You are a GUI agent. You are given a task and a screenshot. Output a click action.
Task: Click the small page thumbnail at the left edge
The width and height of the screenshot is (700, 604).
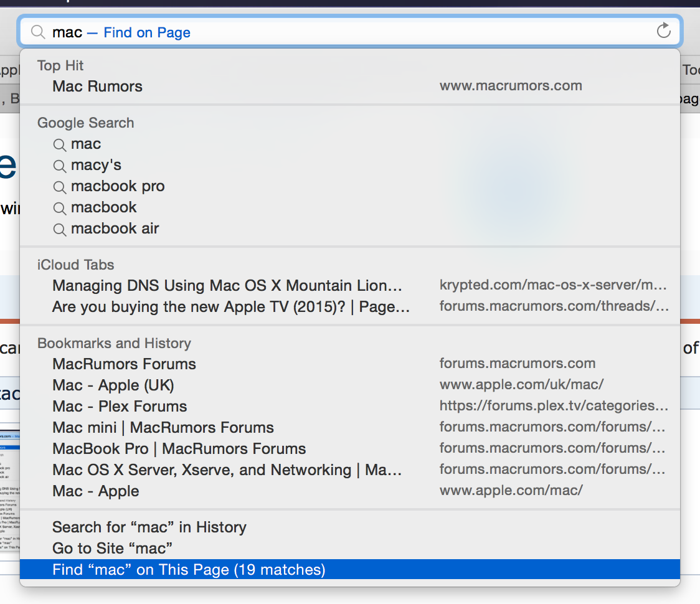(10, 489)
